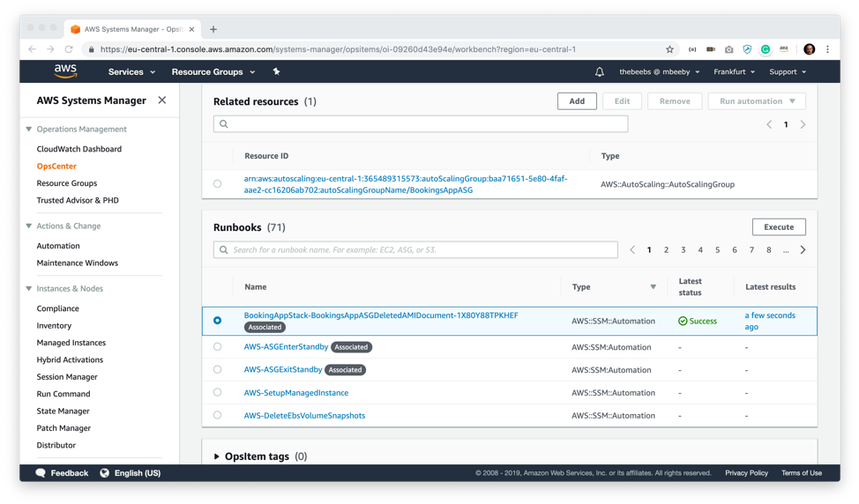Go to next page of runbooks
The height and width of the screenshot is (504, 859).
803,250
